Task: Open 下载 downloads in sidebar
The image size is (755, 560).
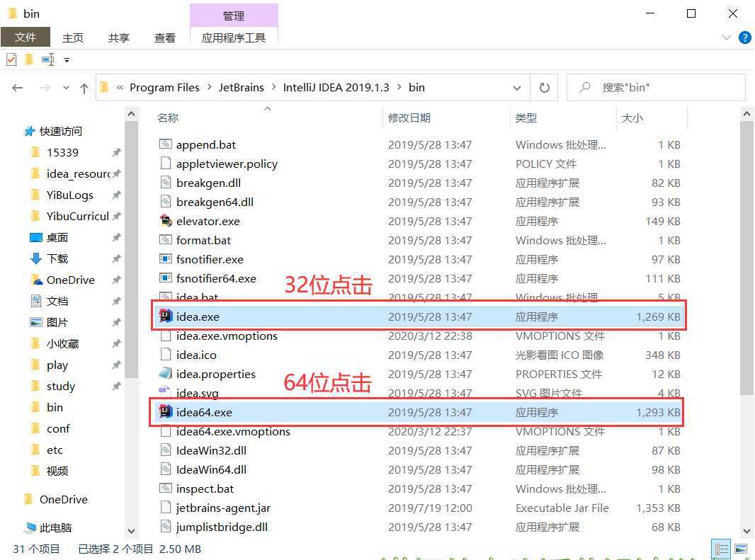Action: pos(57,258)
